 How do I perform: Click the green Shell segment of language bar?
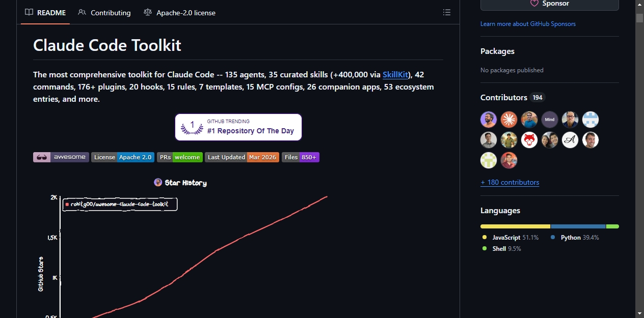(x=612, y=226)
